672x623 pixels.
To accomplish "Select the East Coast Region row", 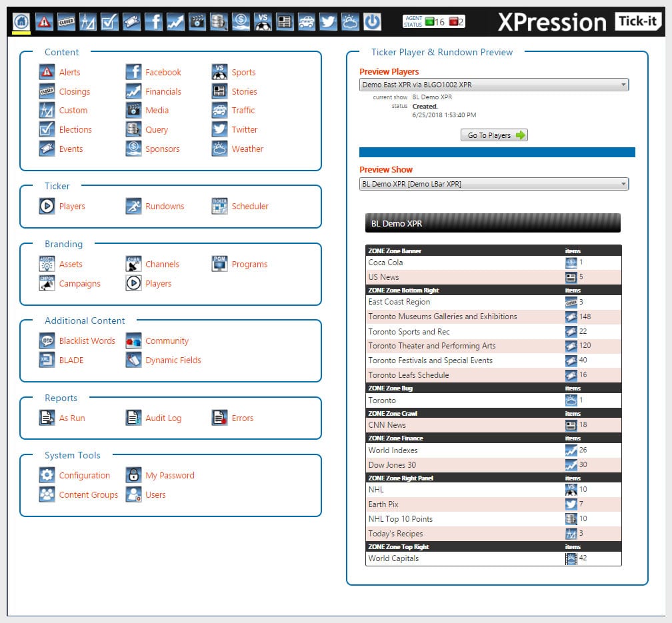I will click(493, 302).
